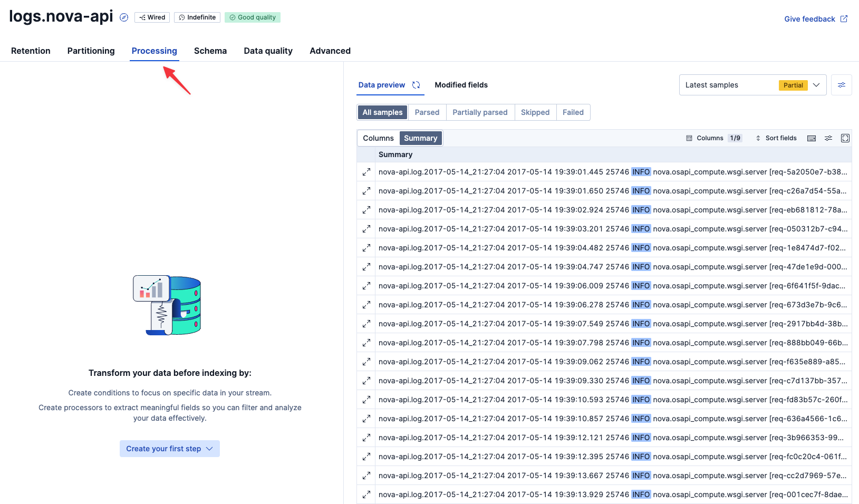This screenshot has height=504, width=859.
Task: Click the Partial badge in samples selector
Action: coord(793,85)
